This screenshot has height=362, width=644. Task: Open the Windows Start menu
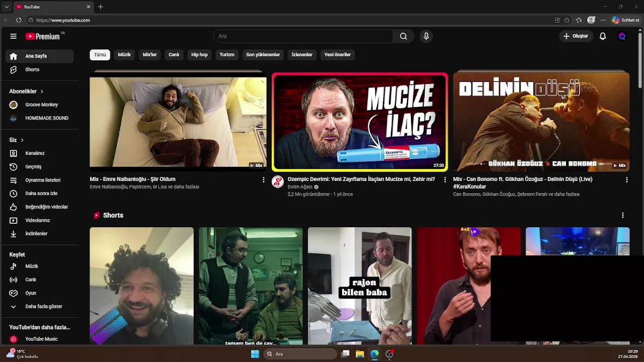coord(255,354)
